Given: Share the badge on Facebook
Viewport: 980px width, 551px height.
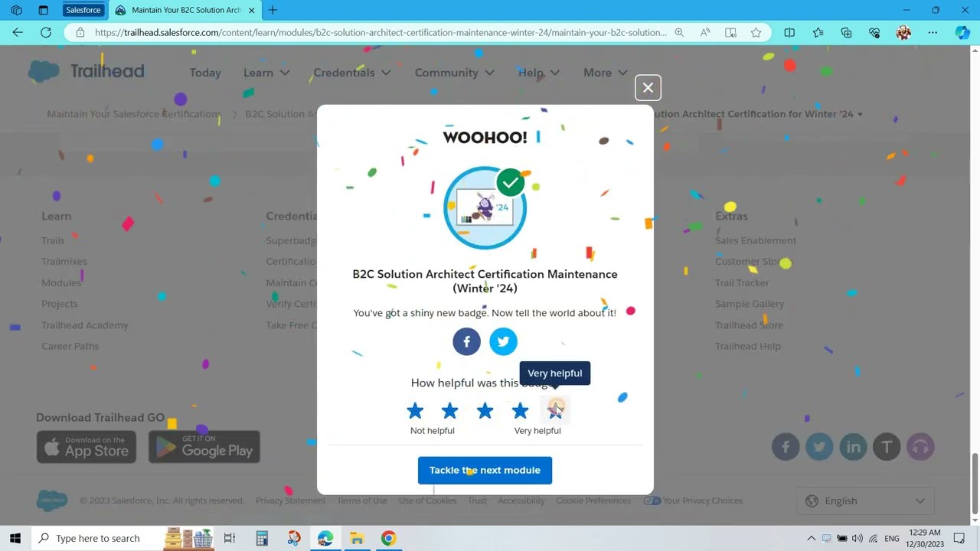Looking at the screenshot, I should (x=466, y=341).
